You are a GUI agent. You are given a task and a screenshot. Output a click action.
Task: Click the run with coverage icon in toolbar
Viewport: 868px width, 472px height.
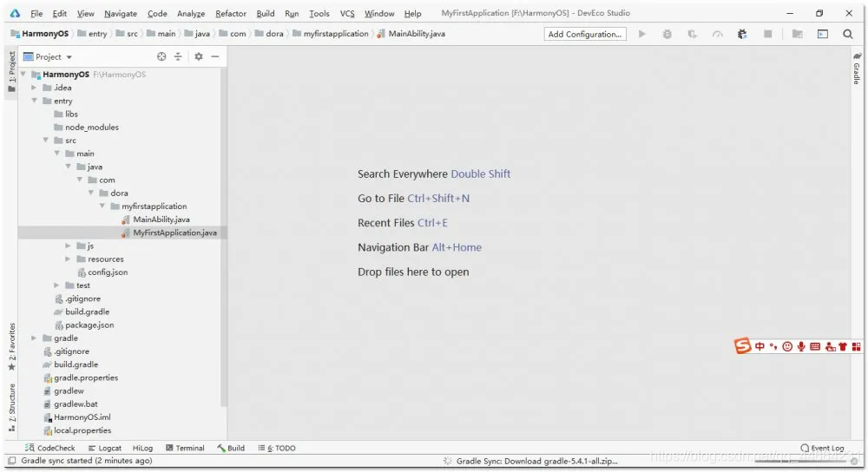[x=692, y=34]
